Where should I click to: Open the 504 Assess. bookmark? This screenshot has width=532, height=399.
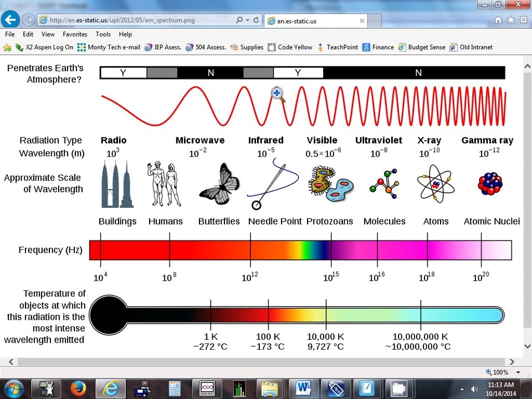tap(206, 48)
